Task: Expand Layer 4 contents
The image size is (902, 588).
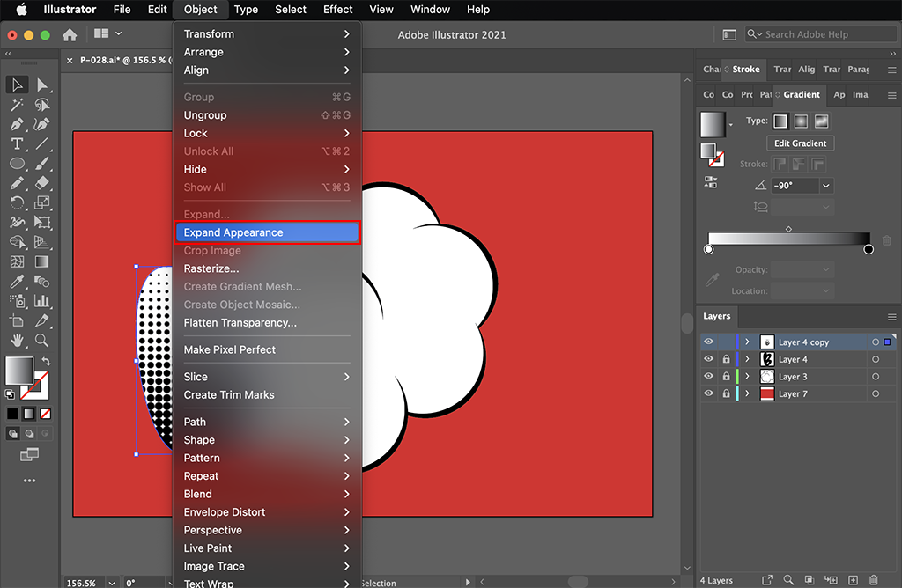Action: coord(747,358)
